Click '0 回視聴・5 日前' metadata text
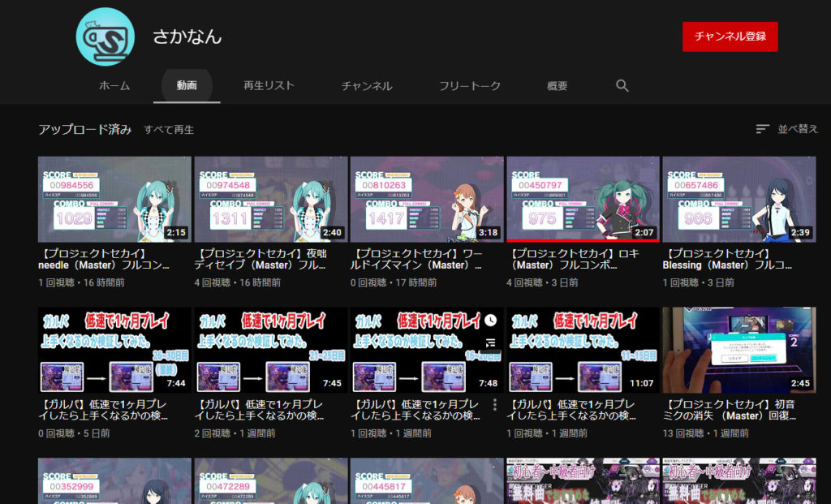The height and width of the screenshot is (504, 831). [x=74, y=433]
